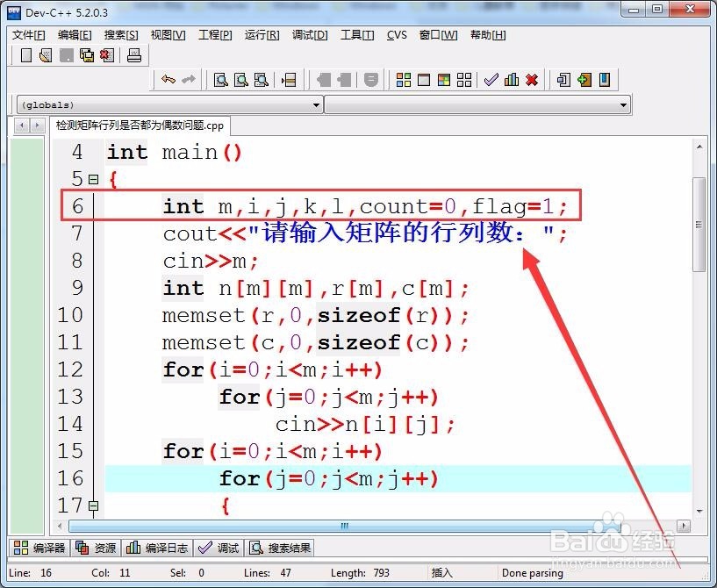
Task: Click the horizontal scrollbar thumb
Action: click(x=344, y=526)
